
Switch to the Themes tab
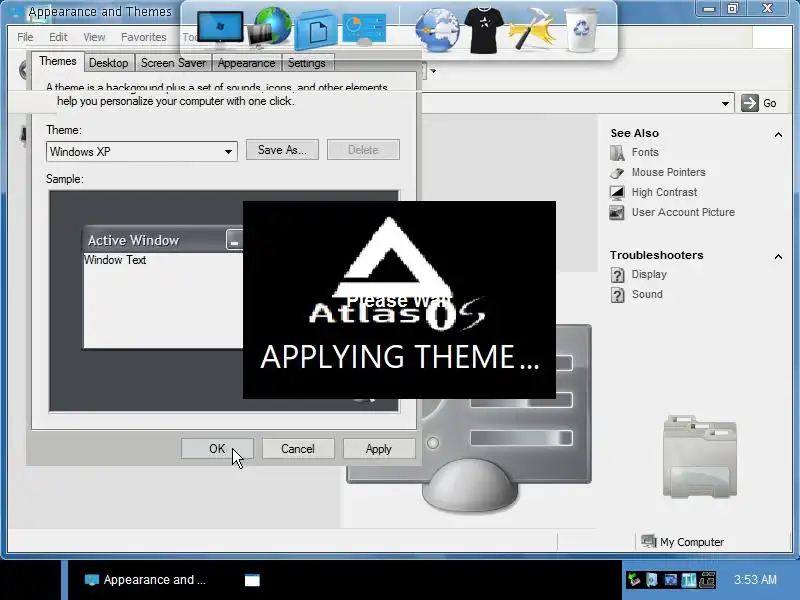tap(58, 61)
